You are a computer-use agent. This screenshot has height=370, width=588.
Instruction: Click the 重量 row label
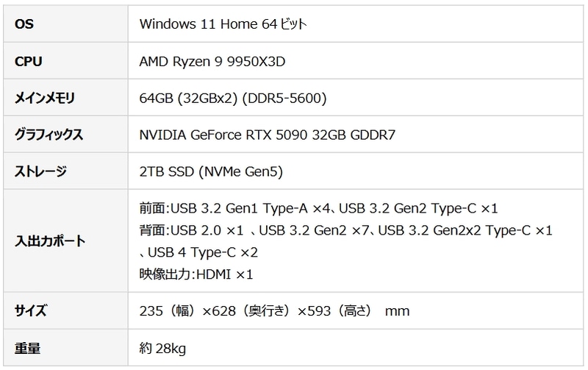pyautogui.click(x=27, y=348)
